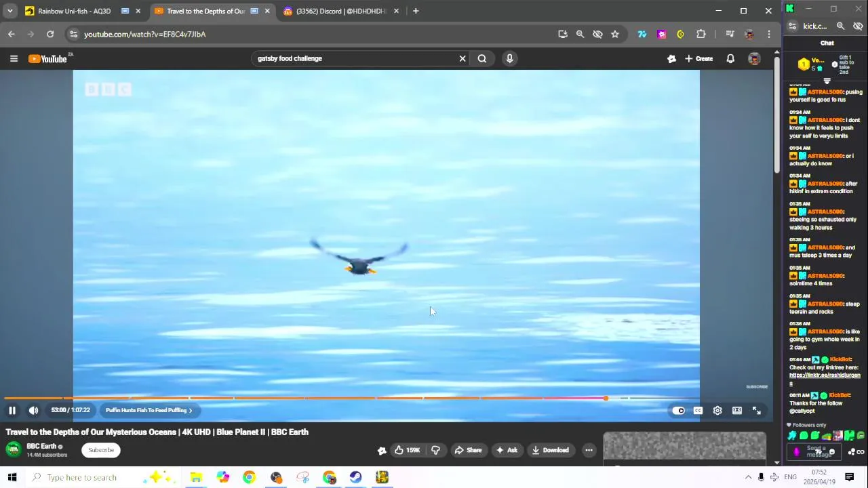Screen dimensions: 868x488
Task: Click the youtube.com address bar
Action: (x=312, y=34)
